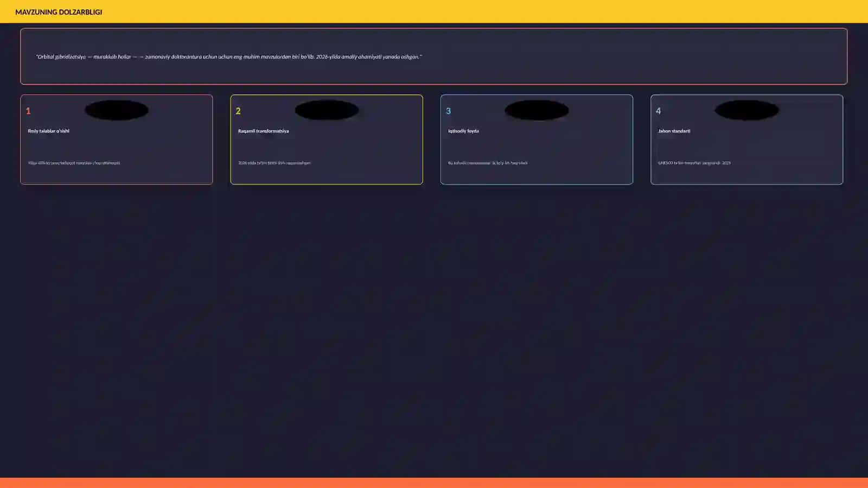Click the dark oval in card 4

(746, 110)
